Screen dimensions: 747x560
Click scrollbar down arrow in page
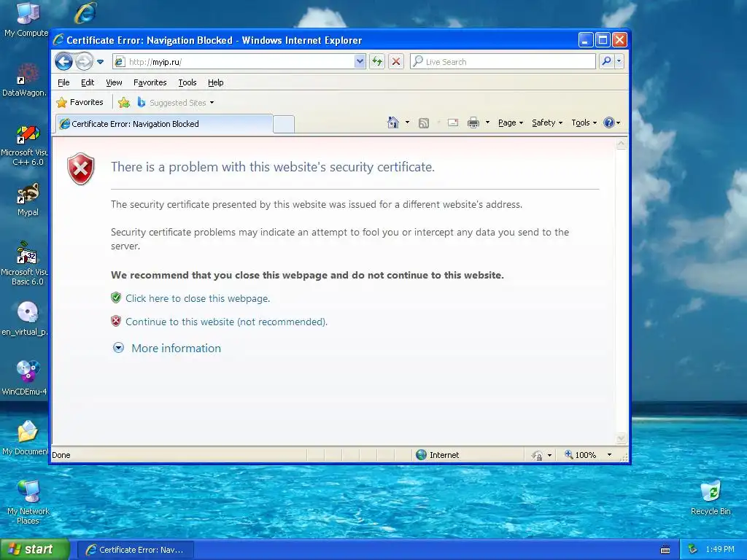(622, 438)
